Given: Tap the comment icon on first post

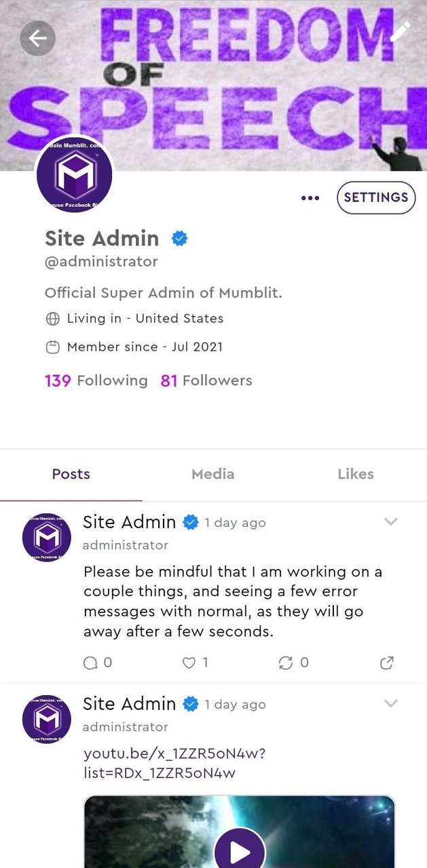Looking at the screenshot, I should 90,663.
